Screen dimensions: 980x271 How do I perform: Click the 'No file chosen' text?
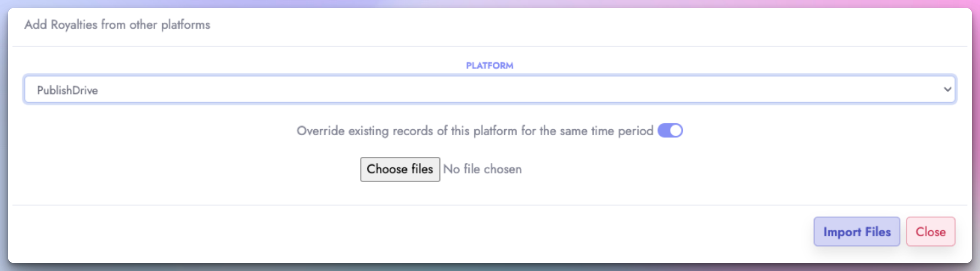(482, 169)
